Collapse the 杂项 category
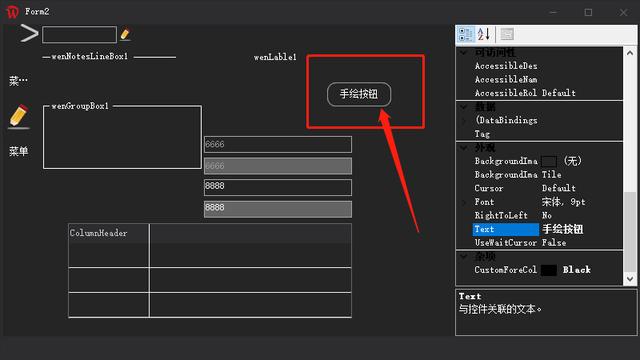This screenshot has height=360, width=640. pos(464,256)
